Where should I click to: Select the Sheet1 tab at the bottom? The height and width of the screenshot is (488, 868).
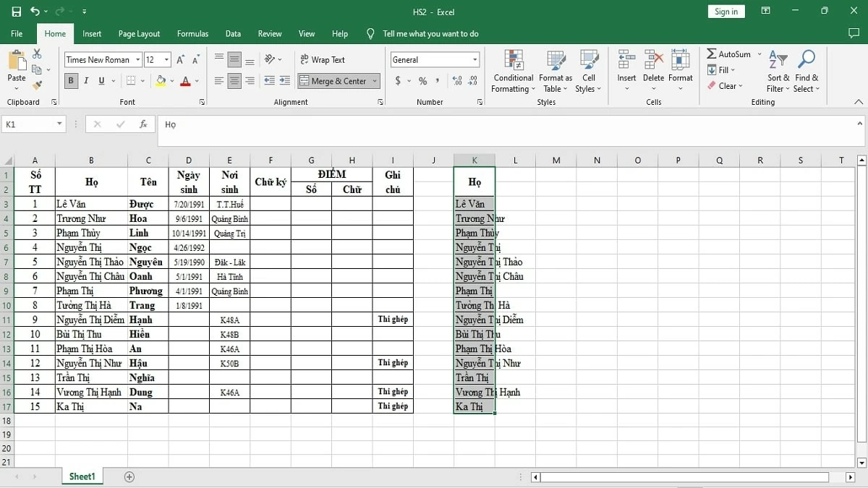click(x=82, y=476)
